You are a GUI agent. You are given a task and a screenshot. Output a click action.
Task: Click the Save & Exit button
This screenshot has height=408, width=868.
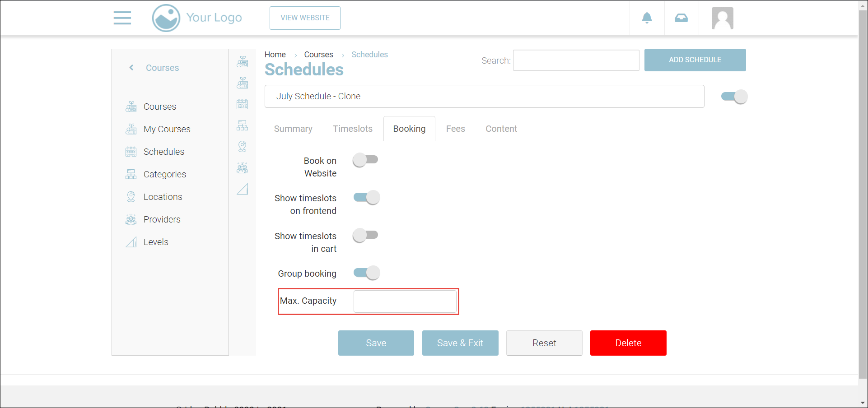(460, 343)
